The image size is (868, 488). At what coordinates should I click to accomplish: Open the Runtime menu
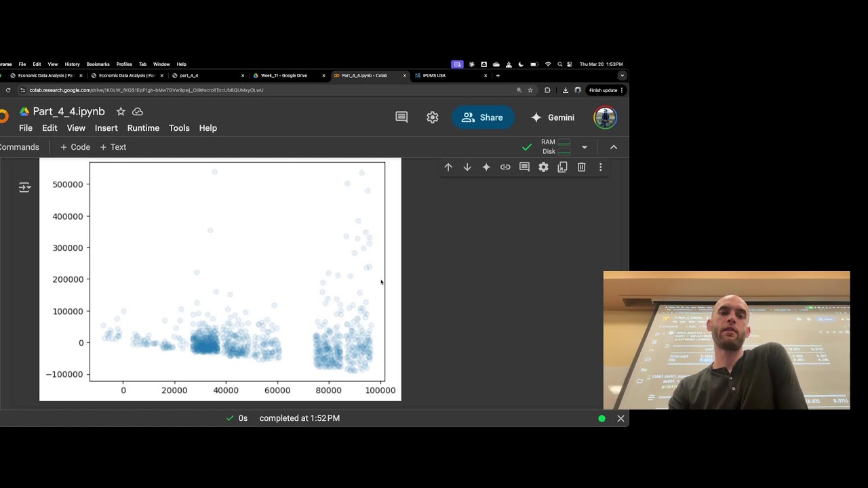[x=143, y=128]
